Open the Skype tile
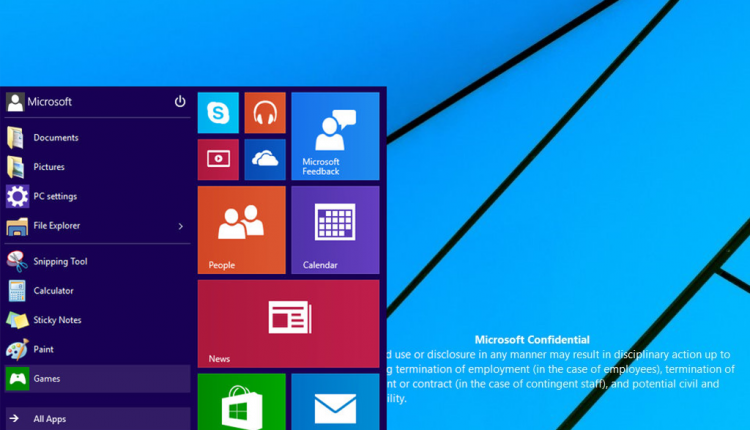The image size is (750, 430). 218,113
